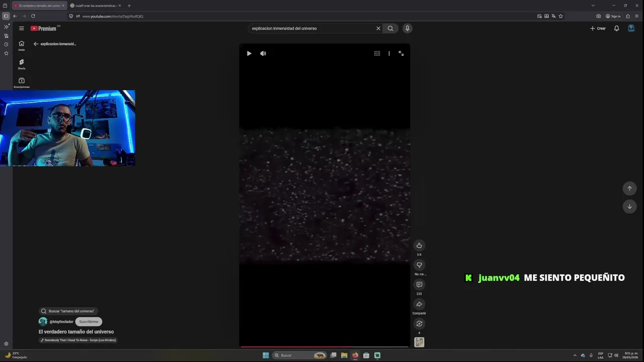Toggle closed captions on the video
Viewport: 644px width, 362px height.
pos(377,53)
